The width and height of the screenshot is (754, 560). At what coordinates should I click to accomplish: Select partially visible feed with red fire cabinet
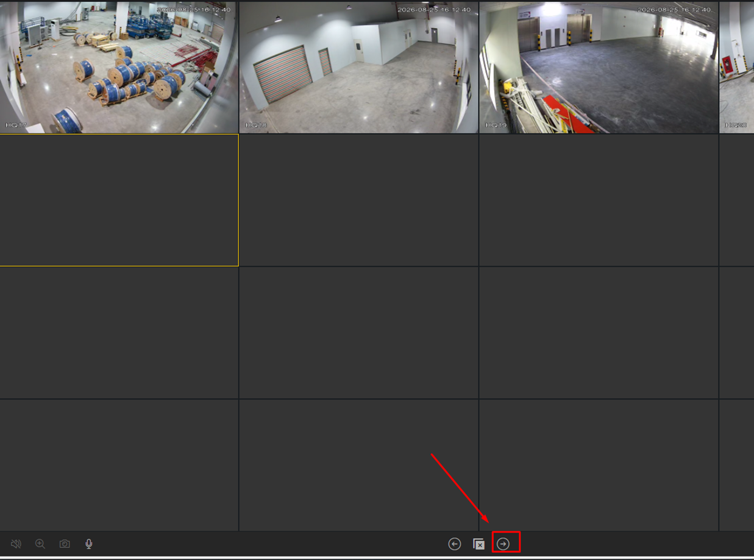(x=737, y=67)
